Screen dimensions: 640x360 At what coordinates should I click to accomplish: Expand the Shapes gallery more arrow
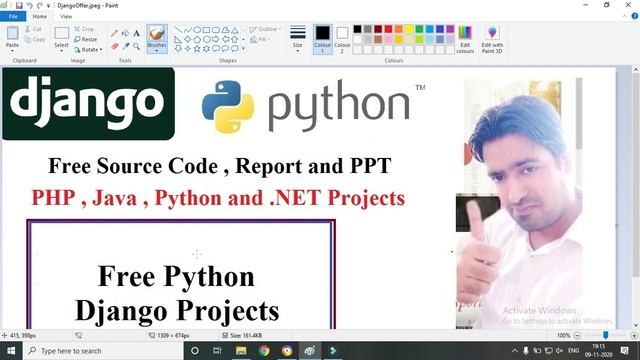(x=244, y=49)
